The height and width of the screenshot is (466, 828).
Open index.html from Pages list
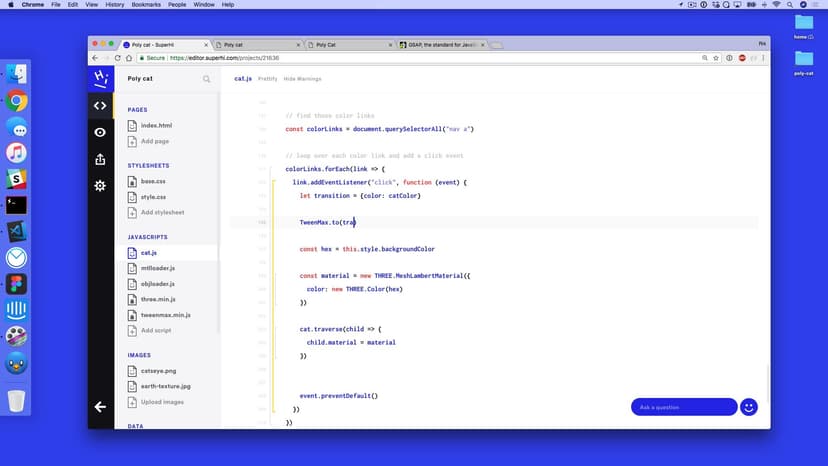click(x=156, y=125)
